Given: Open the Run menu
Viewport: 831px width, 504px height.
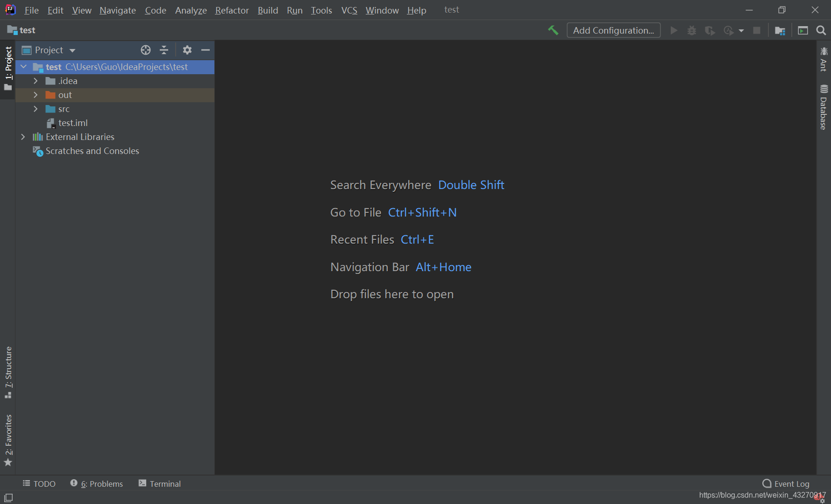Looking at the screenshot, I should pos(295,10).
